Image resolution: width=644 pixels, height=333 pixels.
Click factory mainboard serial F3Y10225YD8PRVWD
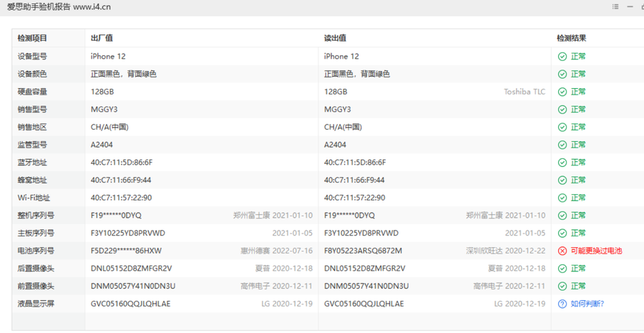click(x=128, y=233)
